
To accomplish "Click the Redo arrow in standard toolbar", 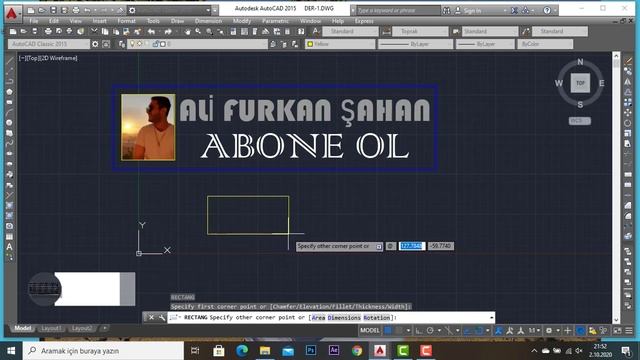I will [168, 31].
